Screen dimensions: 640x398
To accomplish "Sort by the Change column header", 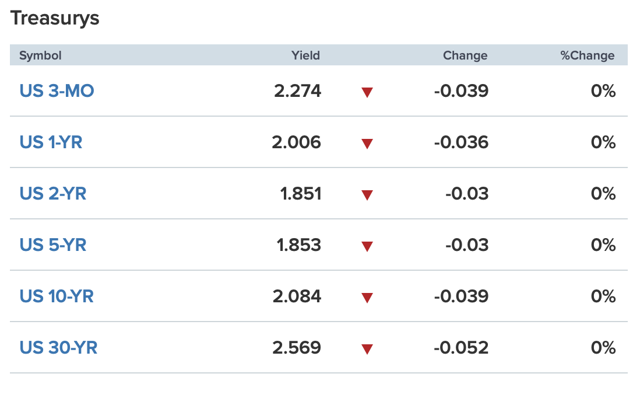I will [465, 55].
